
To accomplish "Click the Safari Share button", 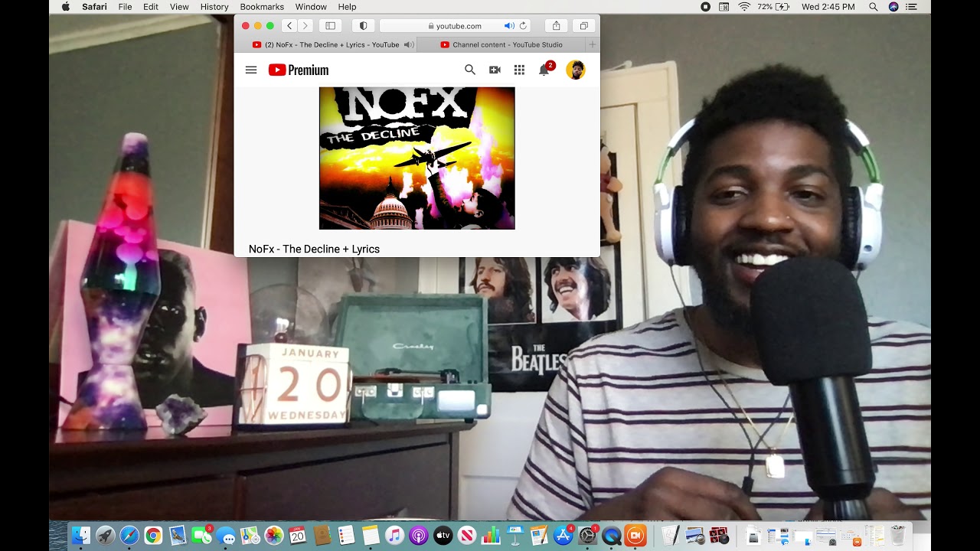I will pos(557,25).
